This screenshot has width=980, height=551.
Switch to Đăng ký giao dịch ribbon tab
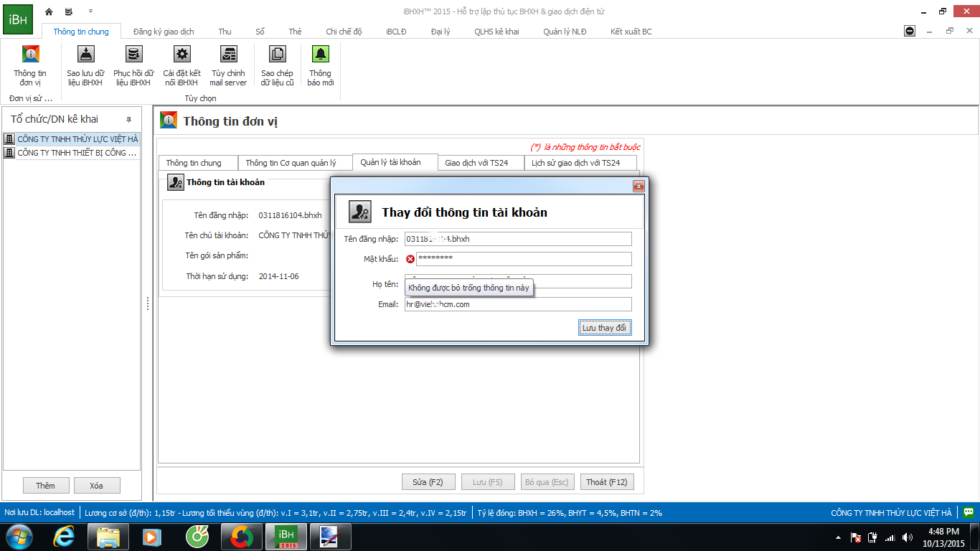click(164, 32)
